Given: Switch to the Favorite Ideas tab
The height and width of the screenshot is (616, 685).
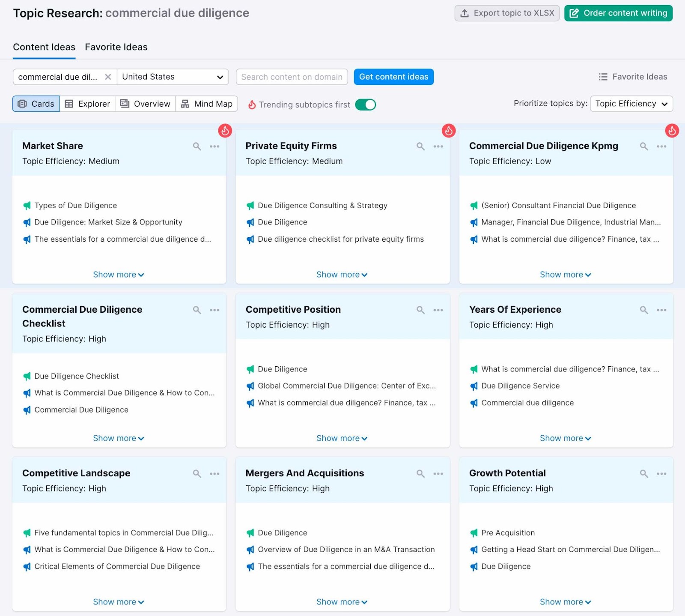Looking at the screenshot, I should [116, 47].
